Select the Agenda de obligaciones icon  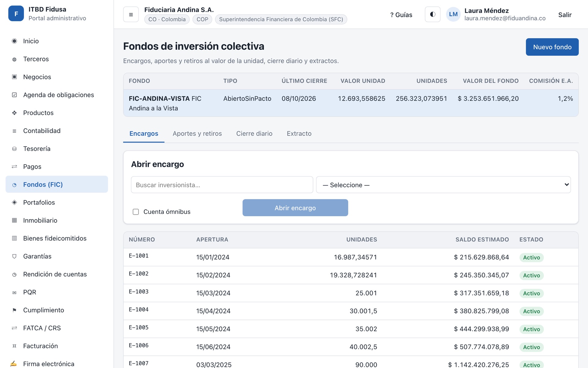tap(14, 95)
